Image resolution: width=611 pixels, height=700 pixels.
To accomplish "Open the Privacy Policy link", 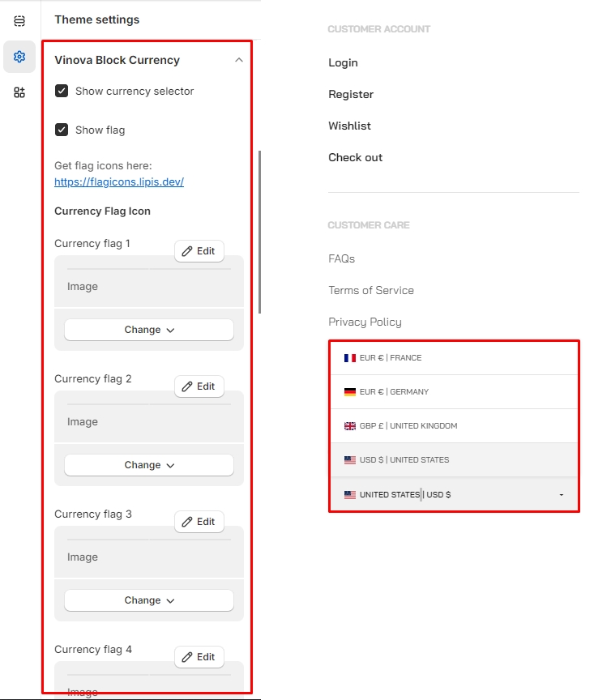I will [365, 322].
